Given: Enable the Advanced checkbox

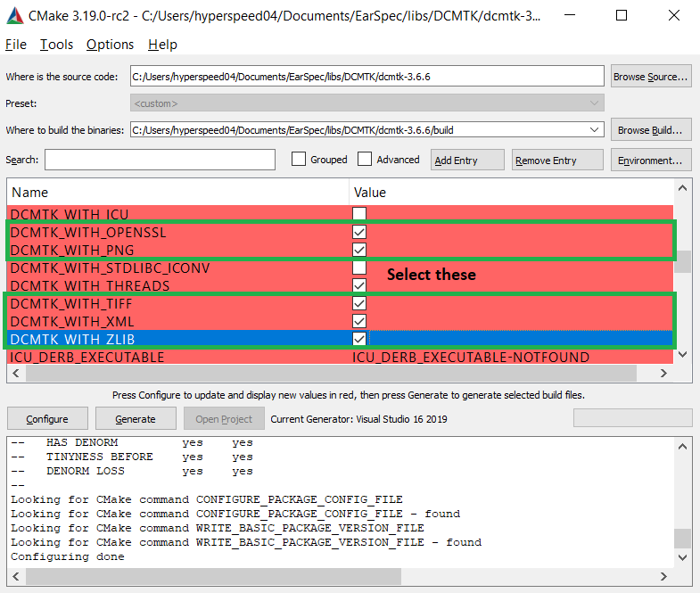Looking at the screenshot, I should pos(365,159).
